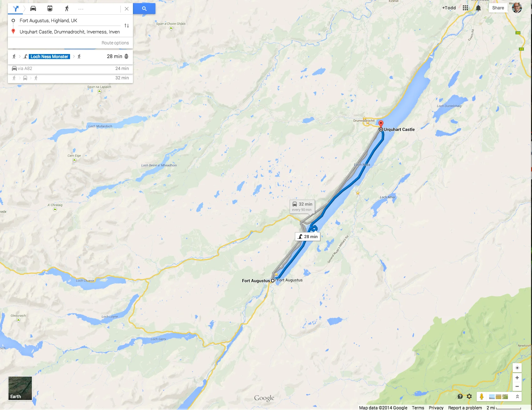This screenshot has width=532, height=410.
Task: Open the Route options link
Action: pyautogui.click(x=115, y=43)
